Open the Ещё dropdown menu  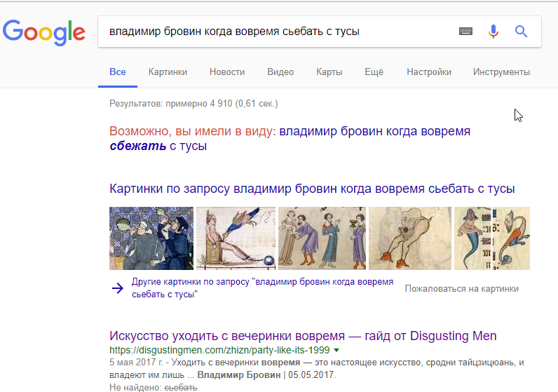tap(374, 72)
